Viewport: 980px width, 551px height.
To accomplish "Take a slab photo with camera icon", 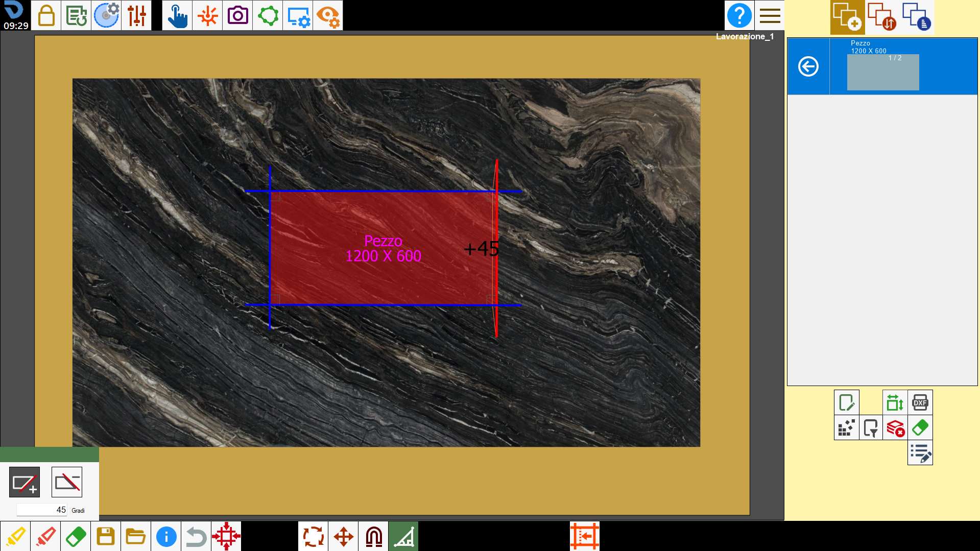I will (x=237, y=15).
